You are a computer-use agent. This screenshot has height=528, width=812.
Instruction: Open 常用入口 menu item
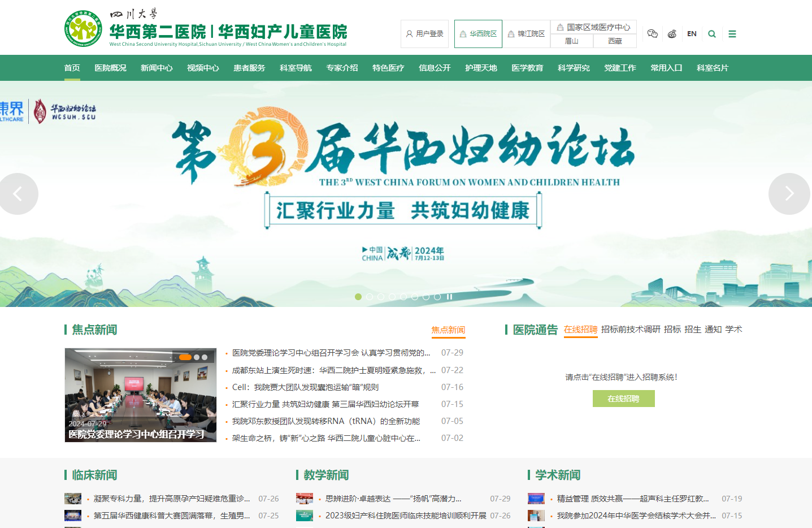click(x=667, y=68)
